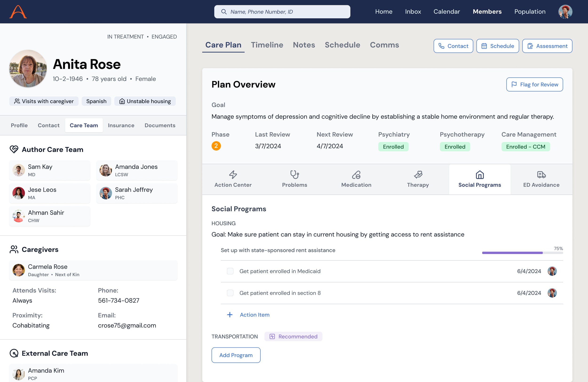The height and width of the screenshot is (382, 588).
Task: Check Get patient enrolled in Medicaid
Action: point(230,271)
